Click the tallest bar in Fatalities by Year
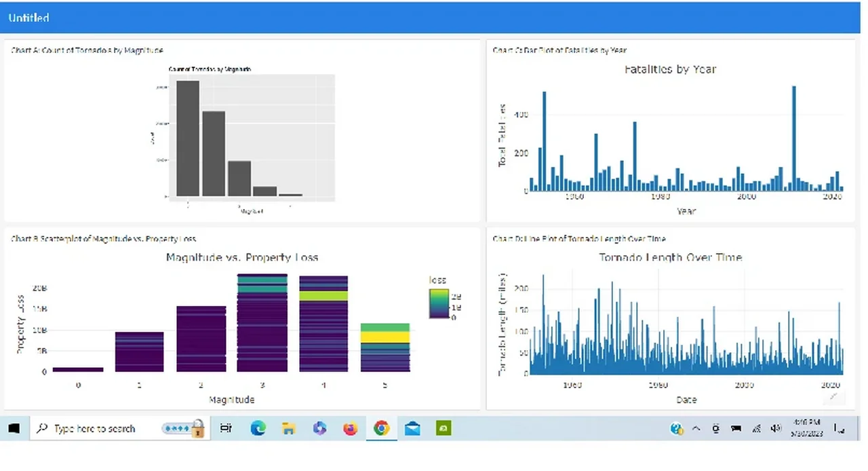 tap(794, 138)
